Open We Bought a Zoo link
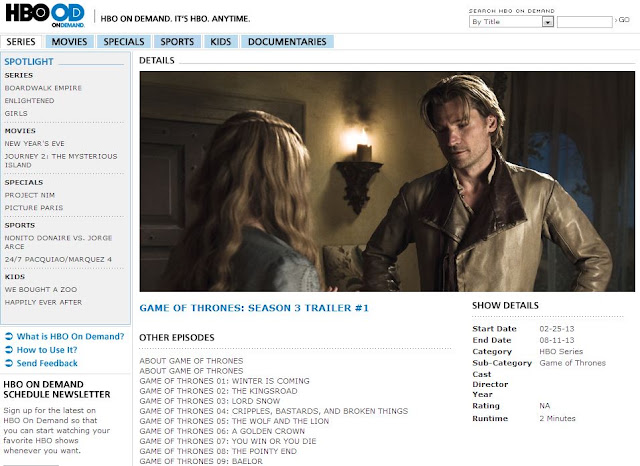 (41, 290)
